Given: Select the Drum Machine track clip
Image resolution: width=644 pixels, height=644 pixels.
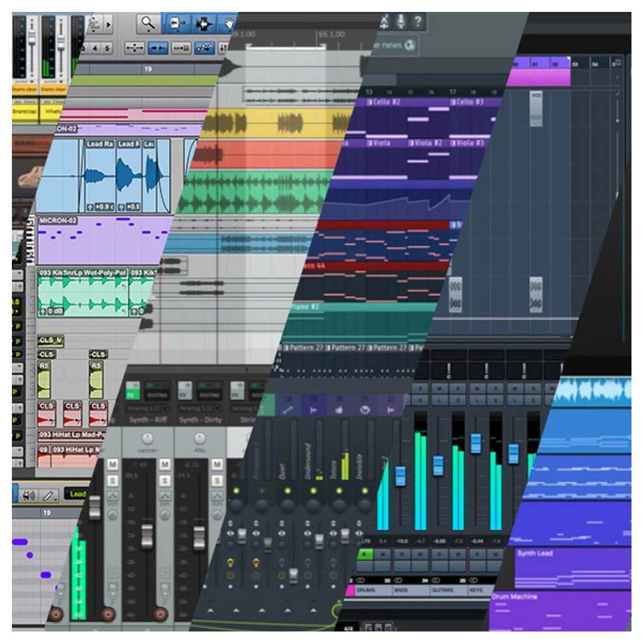Looking at the screenshot, I should click(x=561, y=611).
